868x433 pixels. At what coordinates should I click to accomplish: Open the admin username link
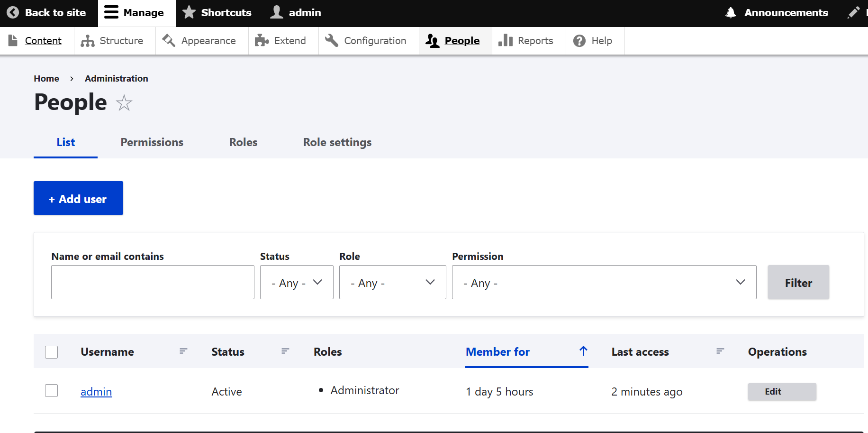tap(96, 392)
